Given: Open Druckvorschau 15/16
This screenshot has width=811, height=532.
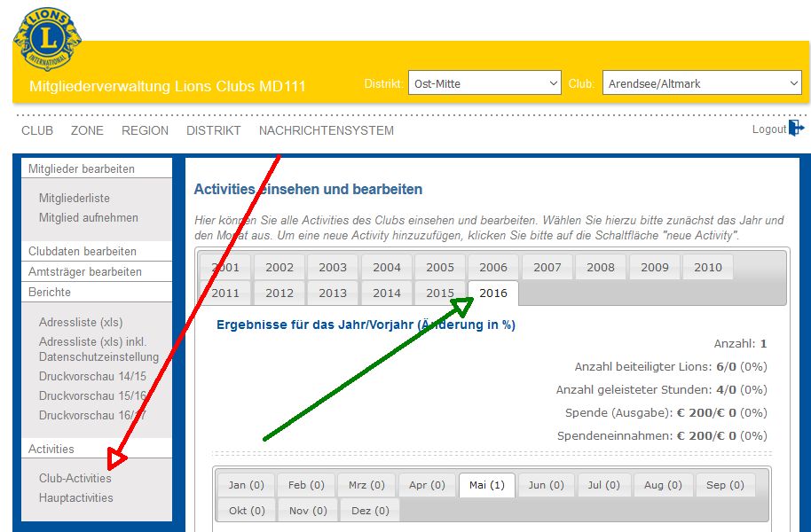Looking at the screenshot, I should [92, 396].
